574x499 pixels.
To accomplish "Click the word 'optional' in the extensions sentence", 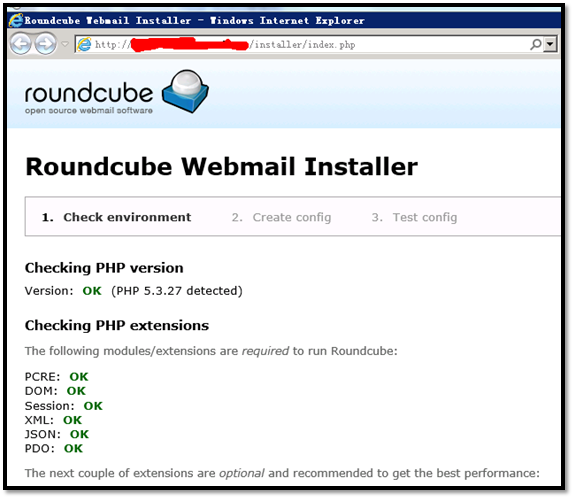I will coord(242,473).
